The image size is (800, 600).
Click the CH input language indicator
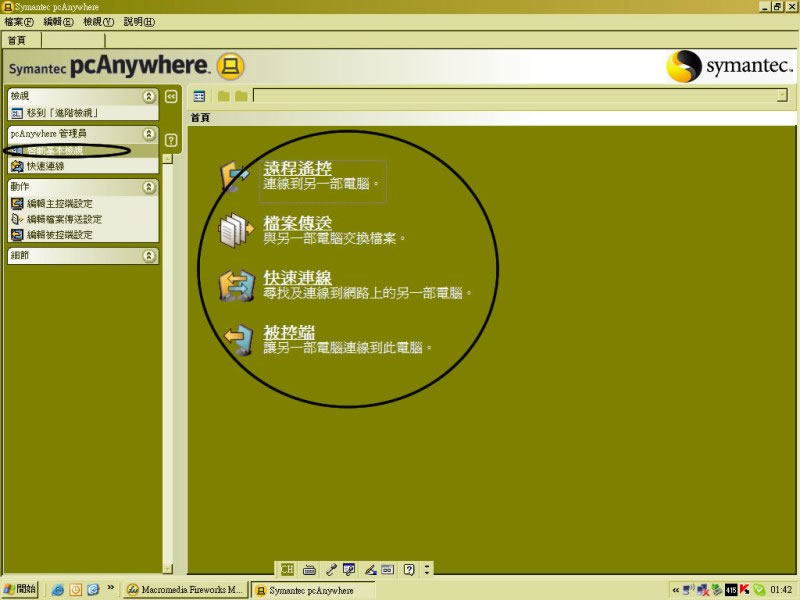(287, 569)
